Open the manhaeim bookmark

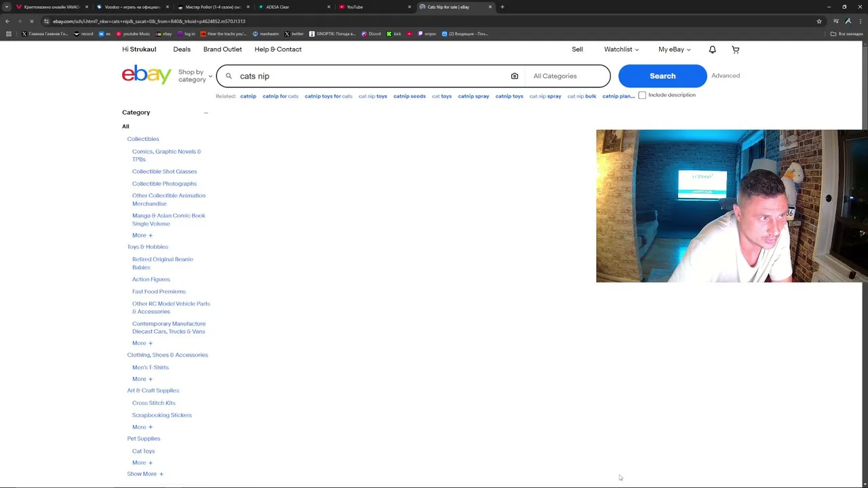click(x=266, y=34)
